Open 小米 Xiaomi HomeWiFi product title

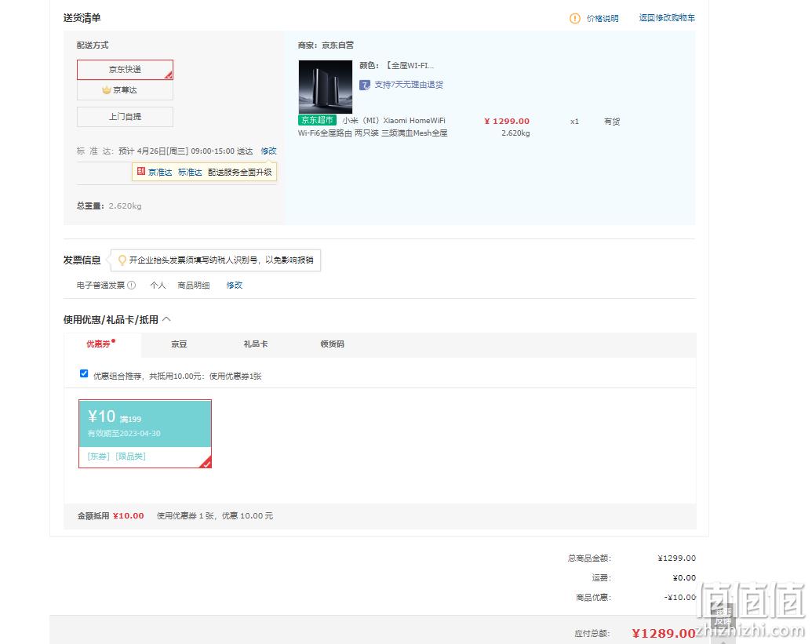click(x=373, y=127)
